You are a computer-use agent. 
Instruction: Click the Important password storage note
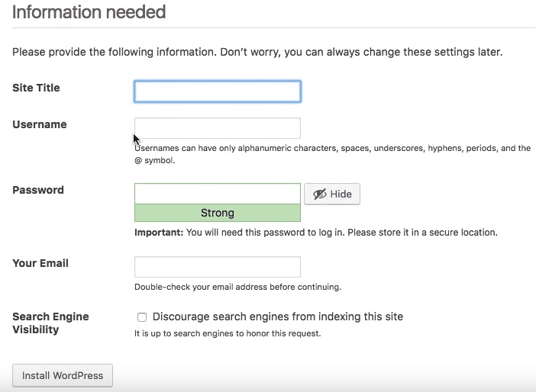point(316,233)
